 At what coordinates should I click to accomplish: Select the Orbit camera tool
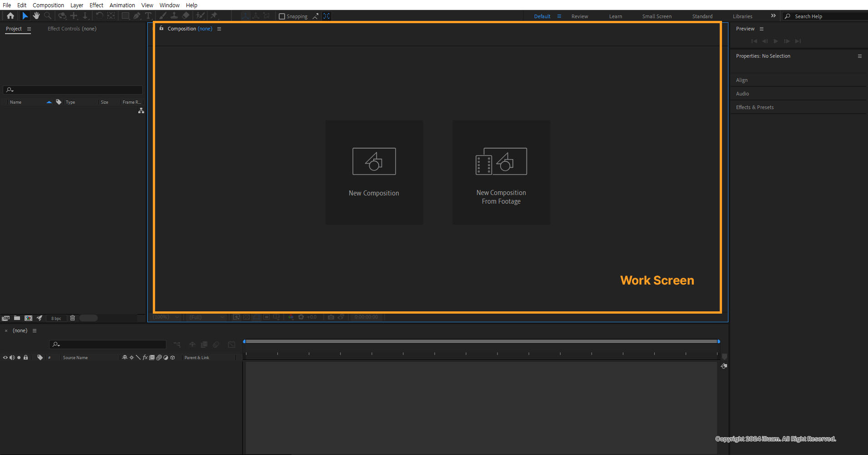click(x=62, y=16)
